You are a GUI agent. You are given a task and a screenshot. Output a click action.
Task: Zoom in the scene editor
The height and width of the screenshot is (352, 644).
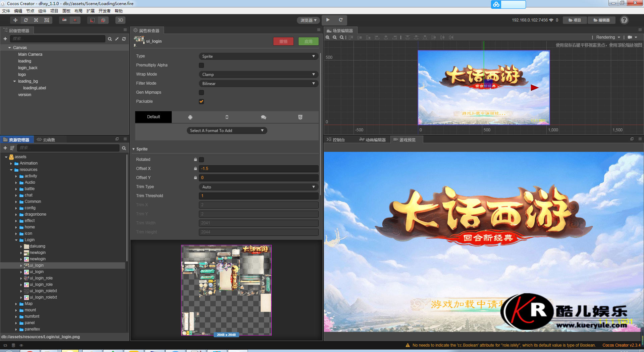[x=328, y=37]
